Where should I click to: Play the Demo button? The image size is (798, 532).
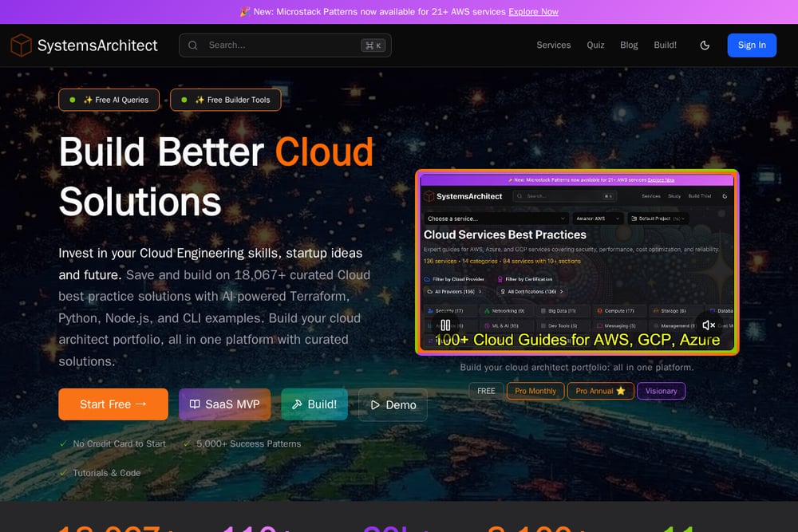tap(393, 405)
